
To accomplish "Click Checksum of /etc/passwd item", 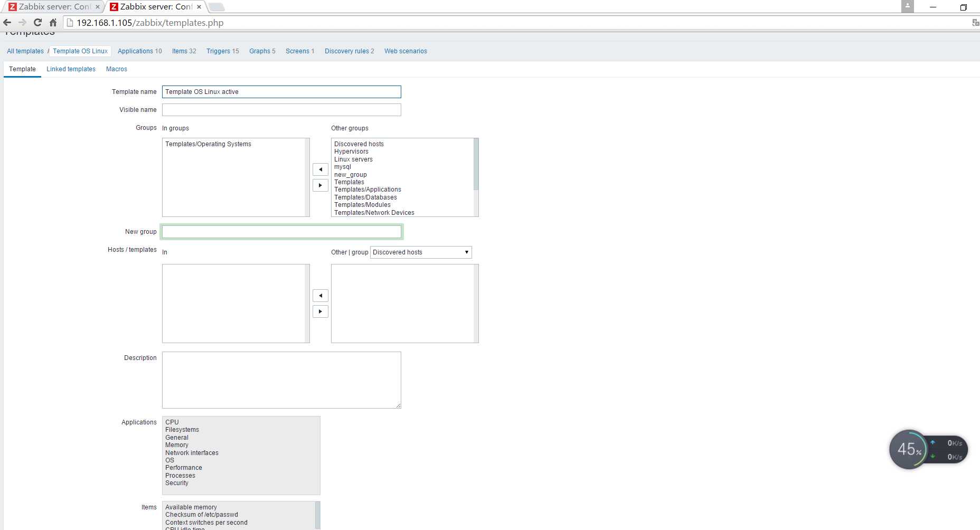I will point(201,515).
